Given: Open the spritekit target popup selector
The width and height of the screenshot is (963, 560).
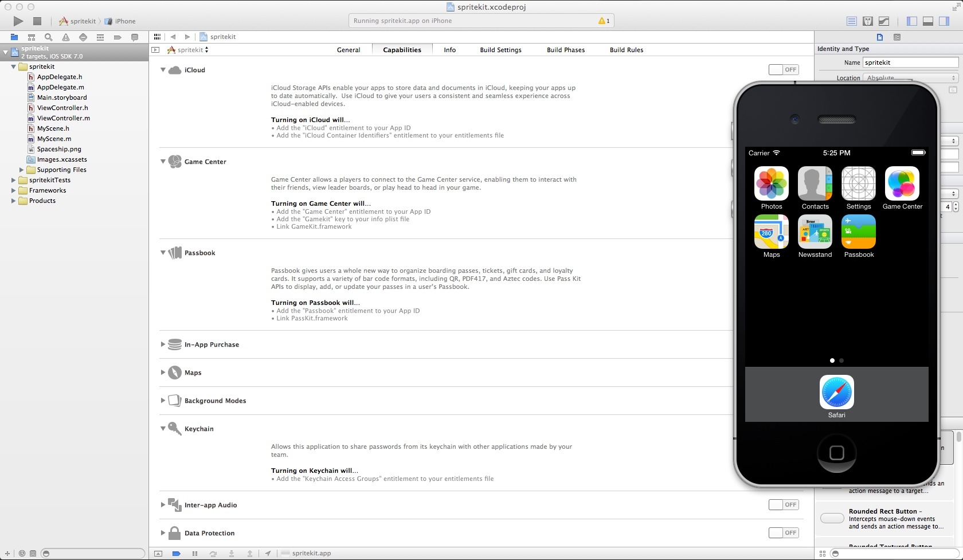Looking at the screenshot, I should click(x=187, y=50).
